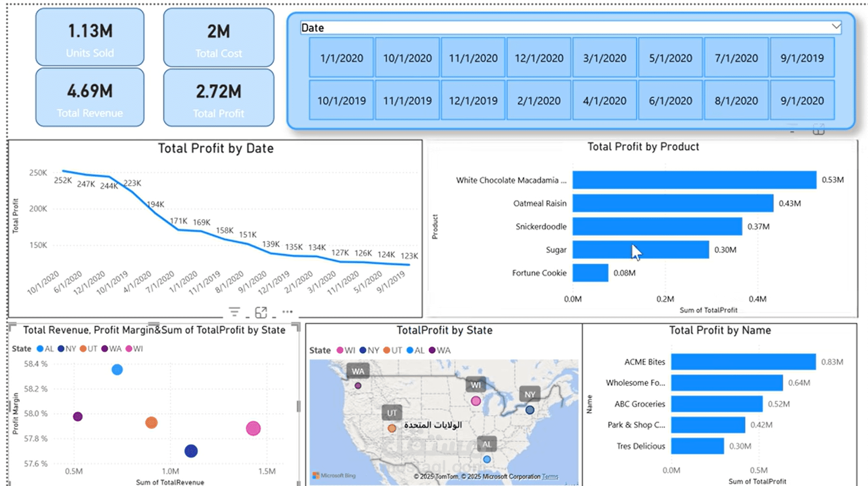Click NY in the scatter chart legend
Viewport: 868px width, 486px height.
[x=67, y=349]
